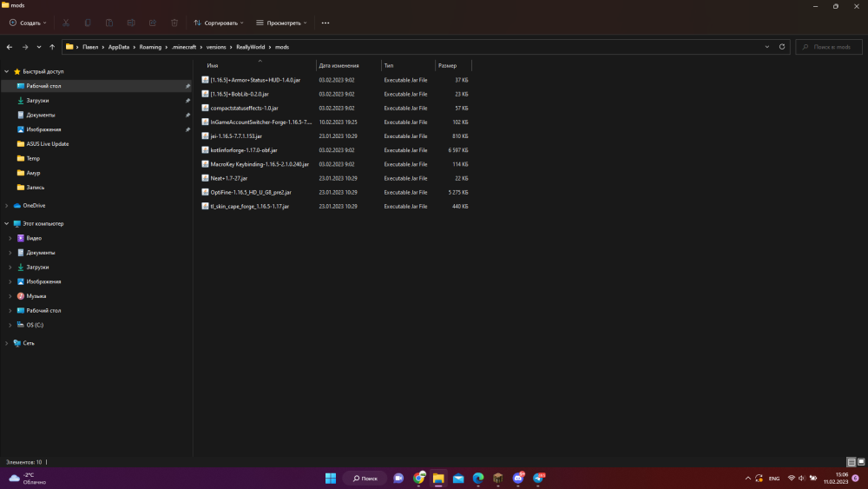Click the Rename icon in toolbar

pos(131,23)
